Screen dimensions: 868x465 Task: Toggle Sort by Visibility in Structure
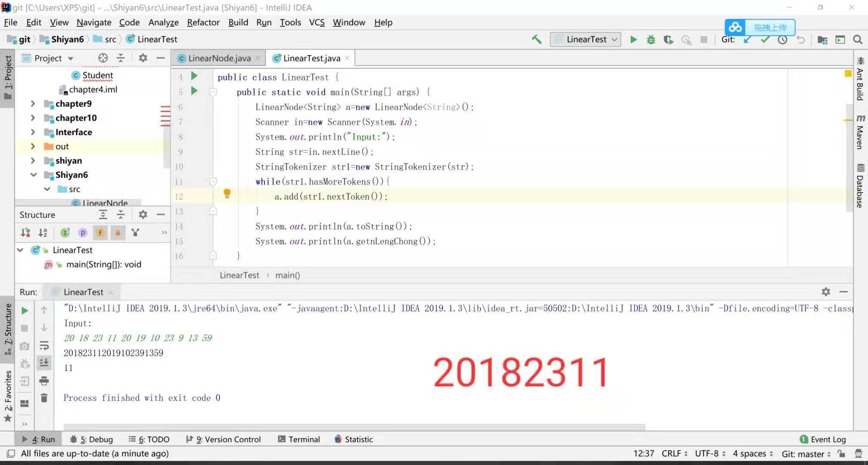(x=25, y=232)
